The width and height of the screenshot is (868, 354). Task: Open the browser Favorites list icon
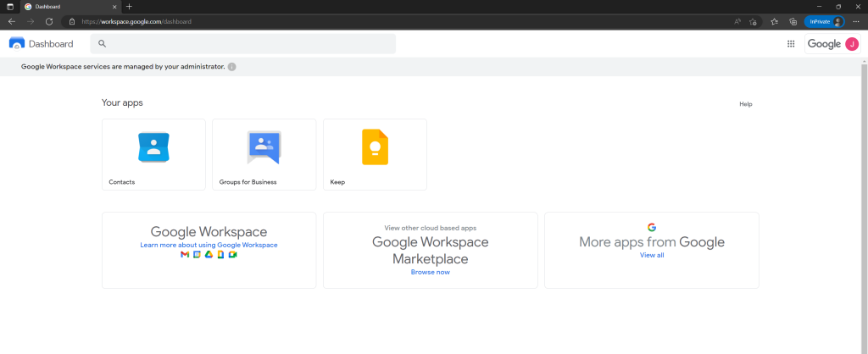[775, 21]
